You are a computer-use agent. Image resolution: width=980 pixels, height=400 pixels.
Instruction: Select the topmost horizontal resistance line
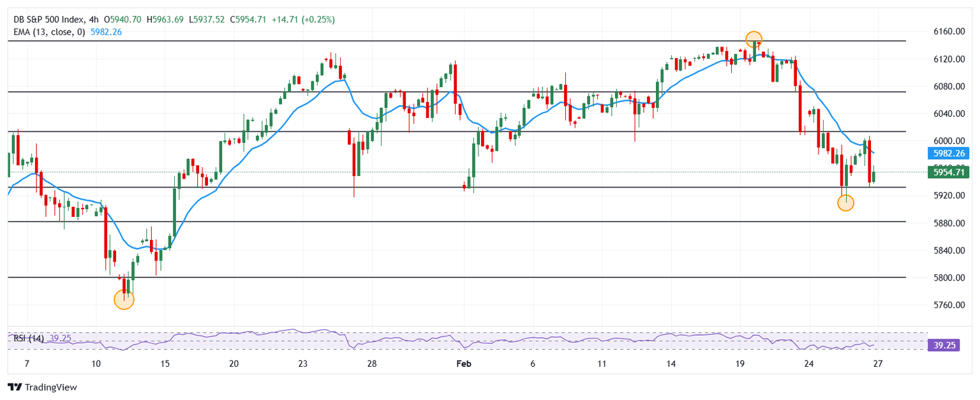pos(447,41)
